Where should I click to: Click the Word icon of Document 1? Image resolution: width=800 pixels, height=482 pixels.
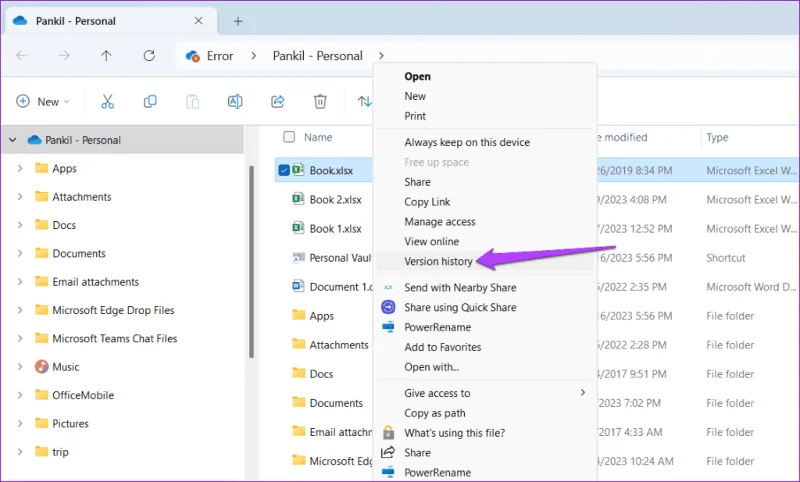click(298, 286)
